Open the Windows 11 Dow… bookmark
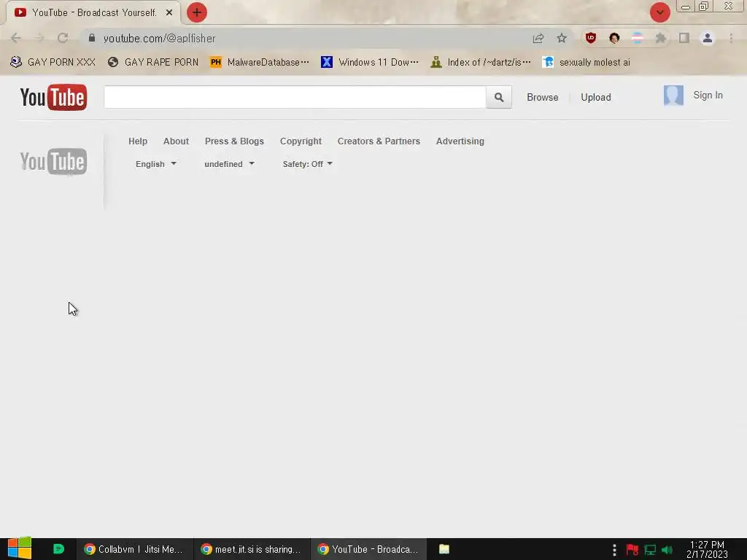747x560 pixels. (370, 63)
